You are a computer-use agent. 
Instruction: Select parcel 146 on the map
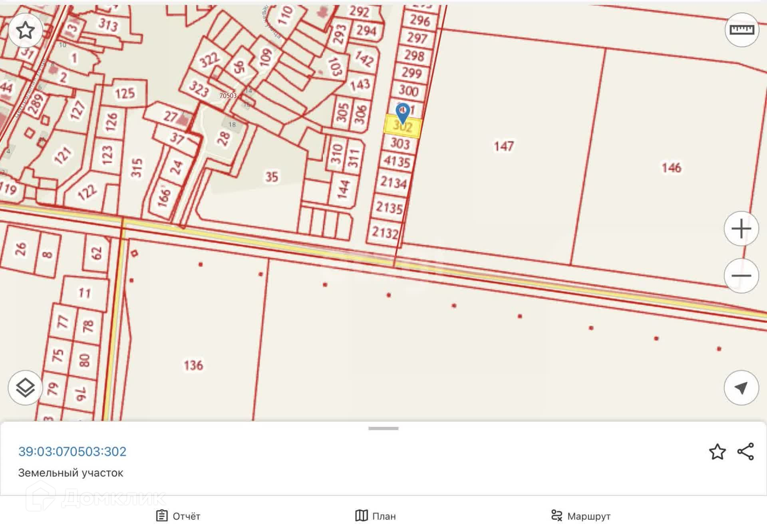click(671, 168)
